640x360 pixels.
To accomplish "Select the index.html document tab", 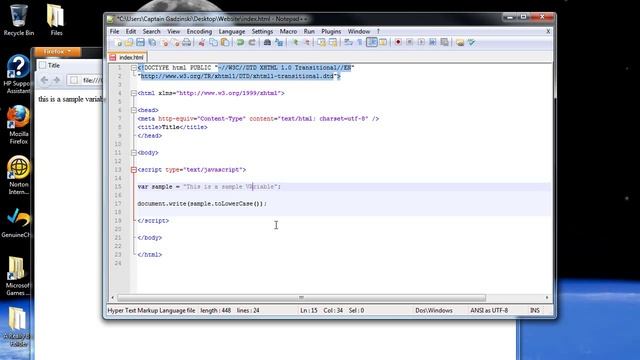I will (x=127, y=58).
